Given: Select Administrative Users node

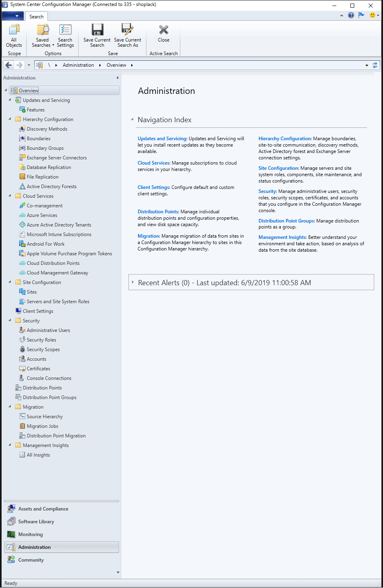Looking at the screenshot, I should click(x=48, y=330).
